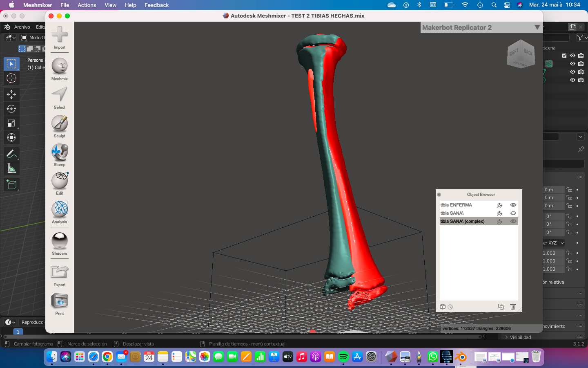This screenshot has height=368, width=588.
Task: Click the Export icon
Action: 60,272
